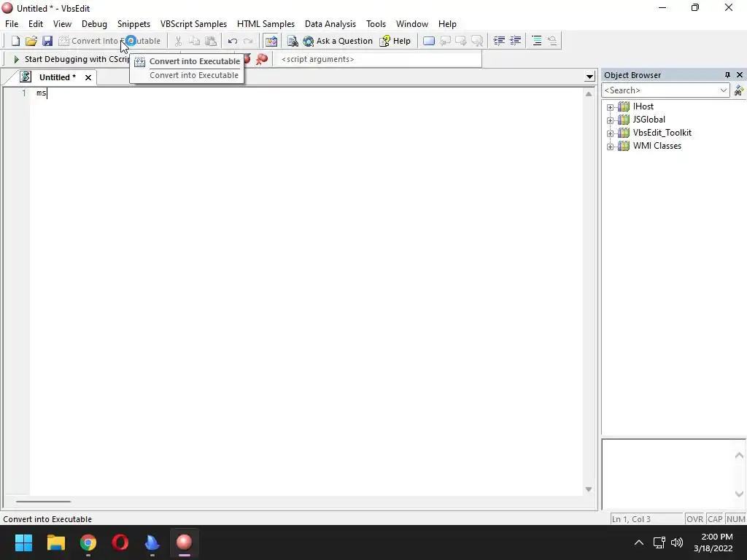The height and width of the screenshot is (560, 747).
Task: Expand the WMI Classes tree node
Action: [611, 147]
